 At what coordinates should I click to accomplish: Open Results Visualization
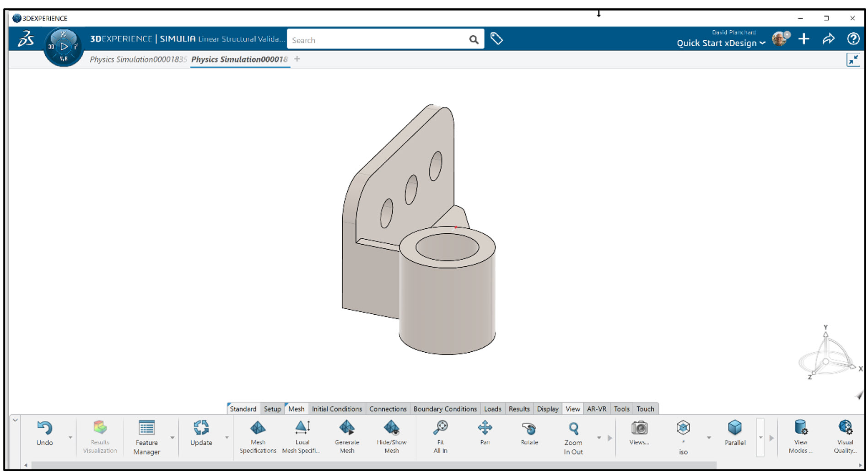coord(100,436)
